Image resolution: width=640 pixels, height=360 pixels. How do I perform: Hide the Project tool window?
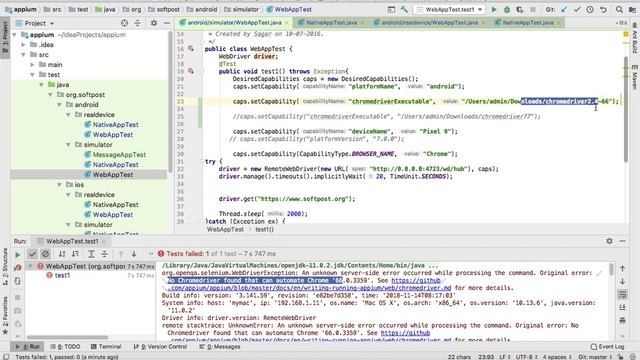click(x=167, y=23)
